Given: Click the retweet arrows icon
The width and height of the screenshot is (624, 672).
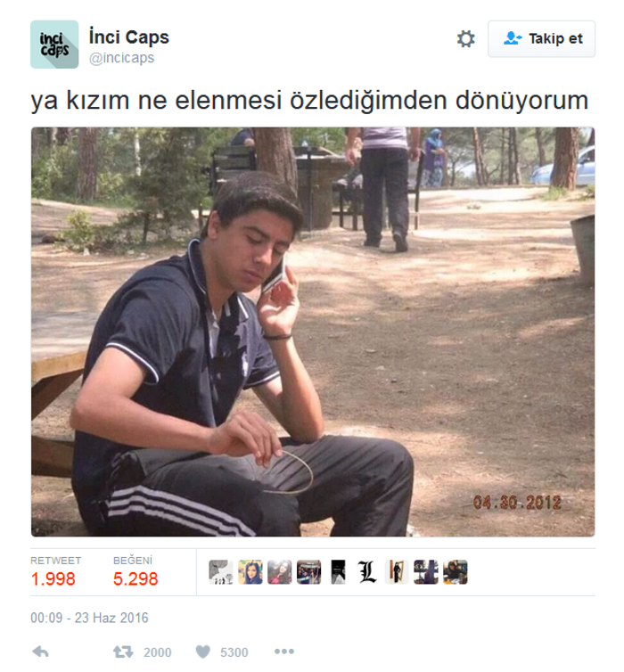Looking at the screenshot, I should click(x=123, y=652).
